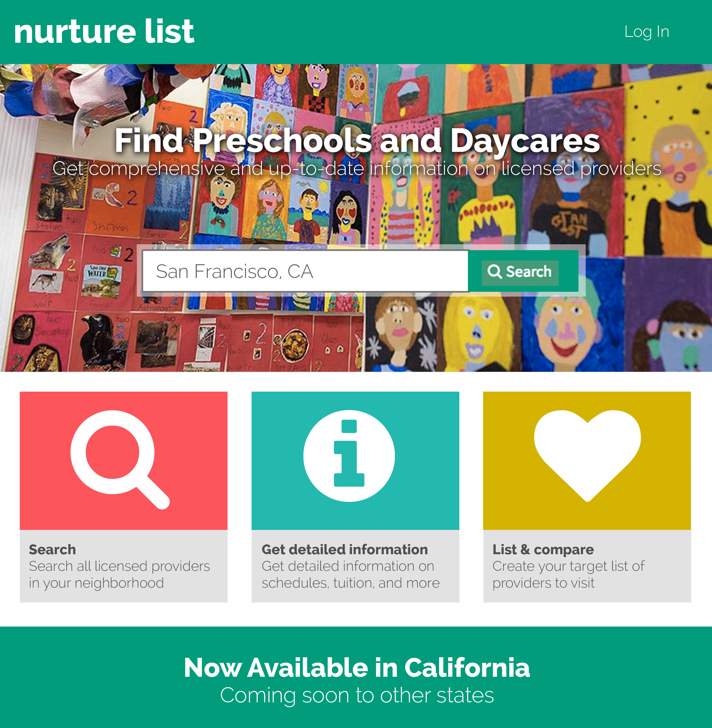
Task: Click the green Search button
Action: click(x=520, y=272)
